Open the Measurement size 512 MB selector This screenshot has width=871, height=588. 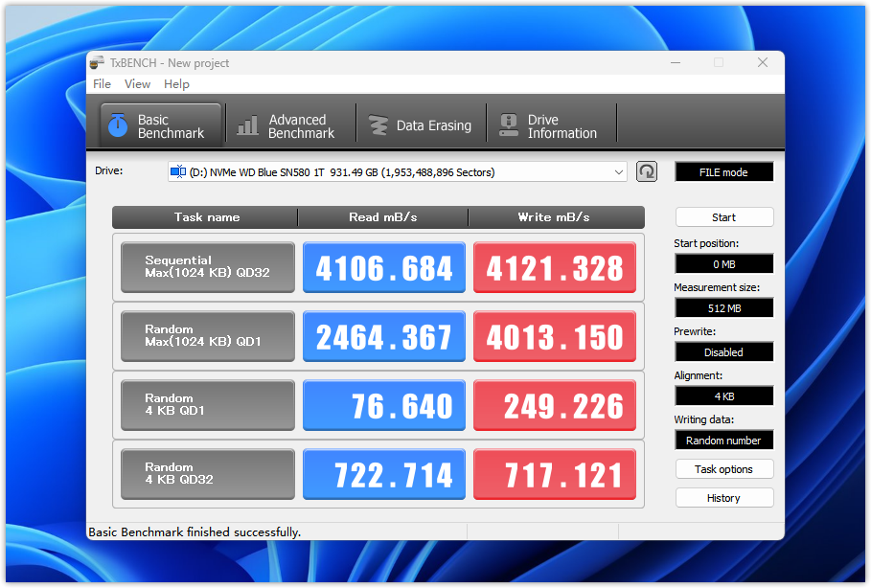pos(723,308)
